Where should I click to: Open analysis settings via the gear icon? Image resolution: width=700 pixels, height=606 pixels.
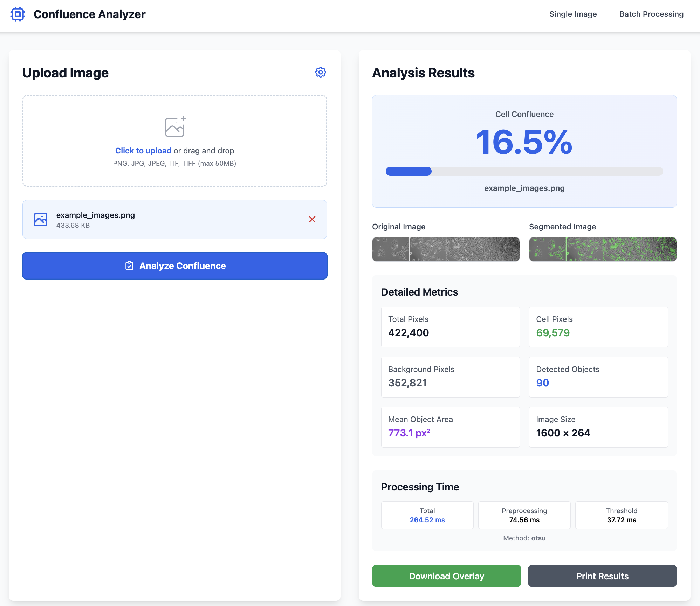click(320, 73)
